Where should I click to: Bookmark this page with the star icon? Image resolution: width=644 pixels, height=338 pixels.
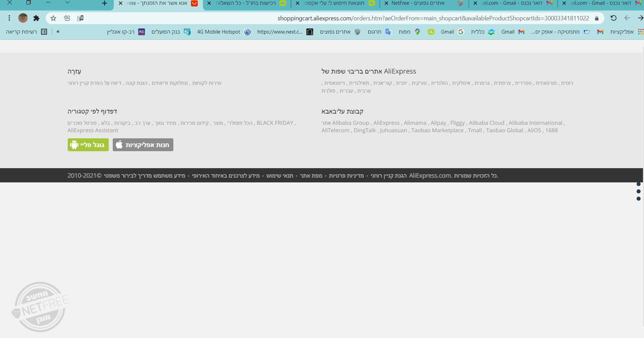(x=53, y=18)
